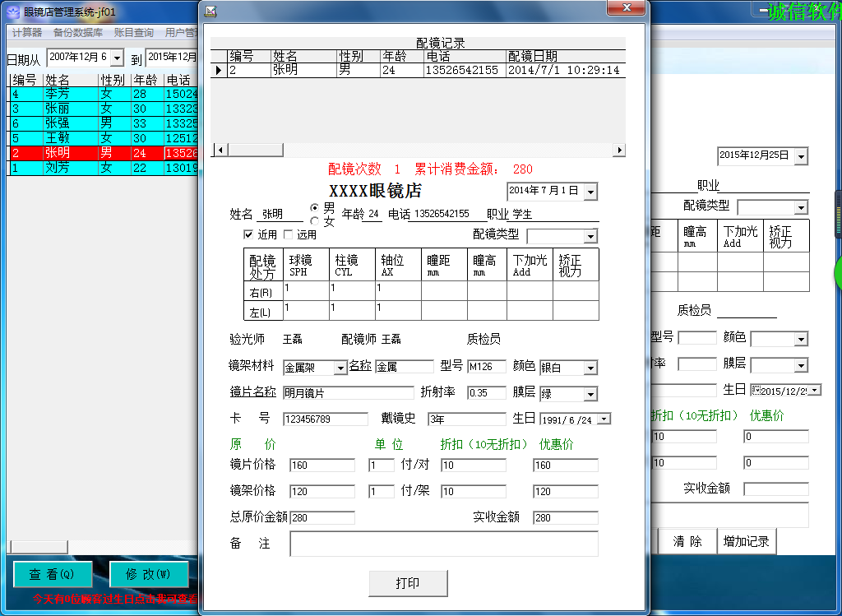Click the record grid scroll left arrow

click(x=220, y=150)
